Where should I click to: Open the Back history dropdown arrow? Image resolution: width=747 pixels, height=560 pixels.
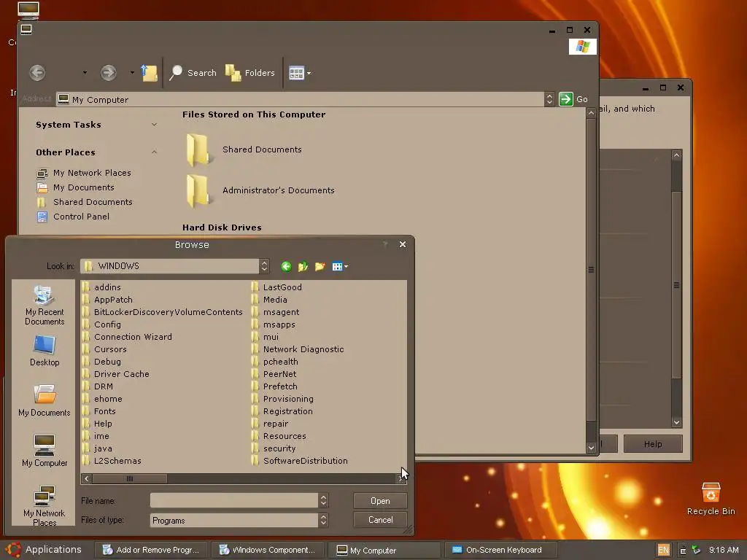[85, 73]
